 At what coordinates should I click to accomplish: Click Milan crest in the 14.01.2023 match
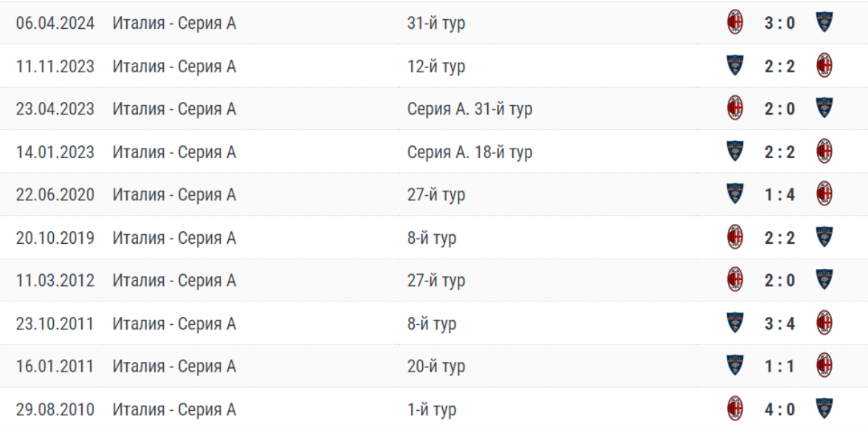point(824,151)
